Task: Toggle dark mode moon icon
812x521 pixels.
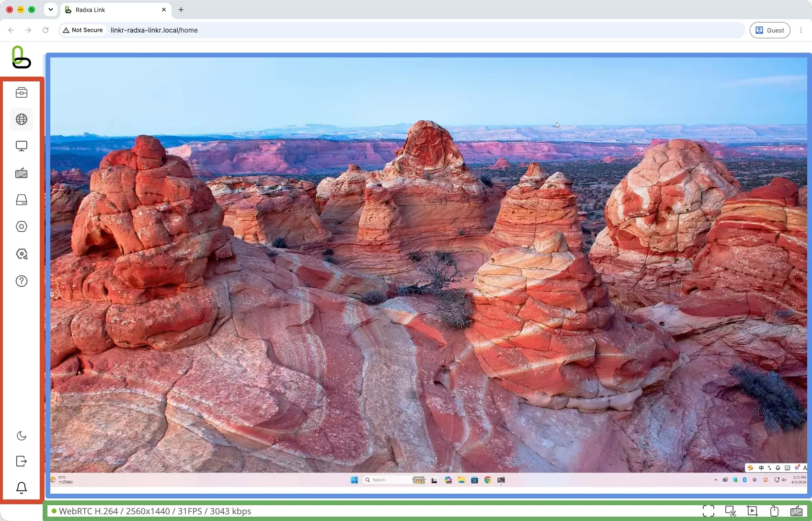Action: pyautogui.click(x=22, y=436)
